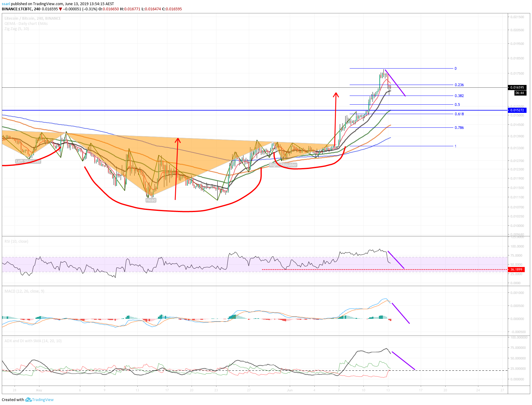Click the 0.011100 price axis label
Viewport: 532px width, 405px height.
pos(517,197)
